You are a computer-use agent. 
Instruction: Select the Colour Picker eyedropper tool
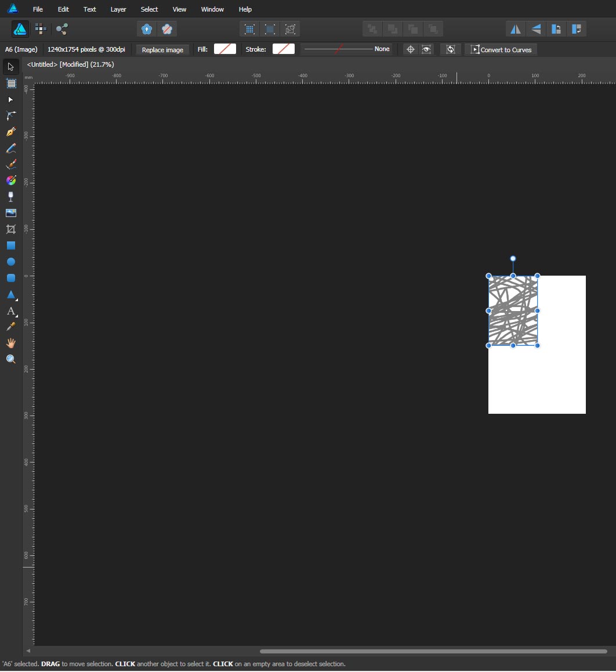coord(10,327)
